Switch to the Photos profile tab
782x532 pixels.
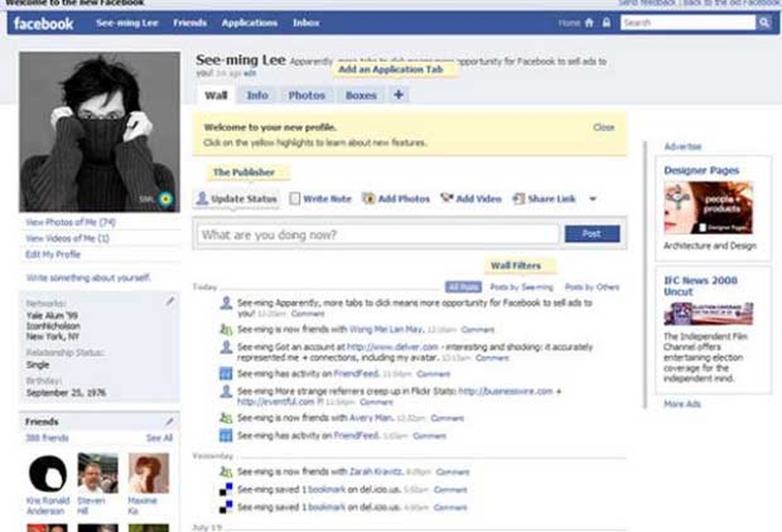[x=307, y=94]
